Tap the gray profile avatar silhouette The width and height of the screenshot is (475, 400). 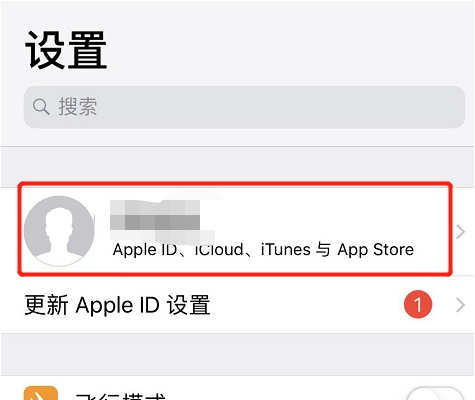pos(59,231)
